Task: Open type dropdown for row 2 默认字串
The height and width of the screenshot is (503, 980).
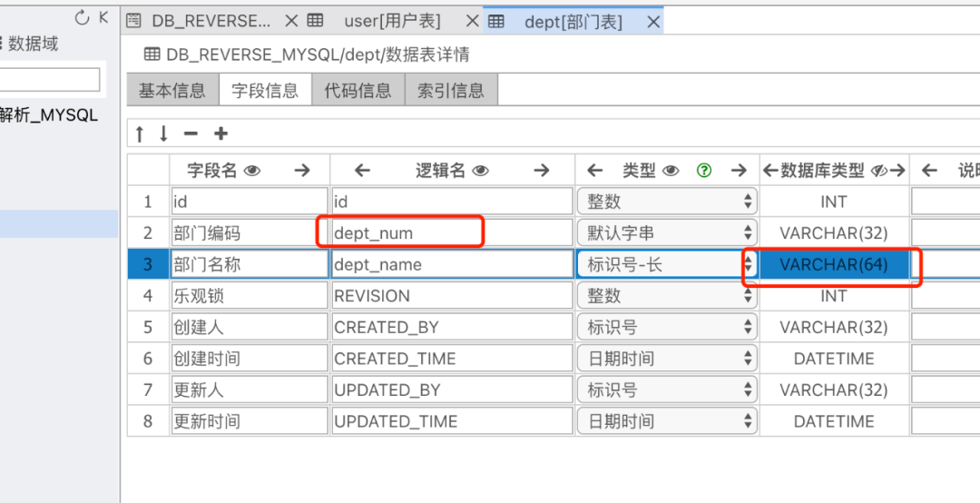Action: (x=668, y=233)
